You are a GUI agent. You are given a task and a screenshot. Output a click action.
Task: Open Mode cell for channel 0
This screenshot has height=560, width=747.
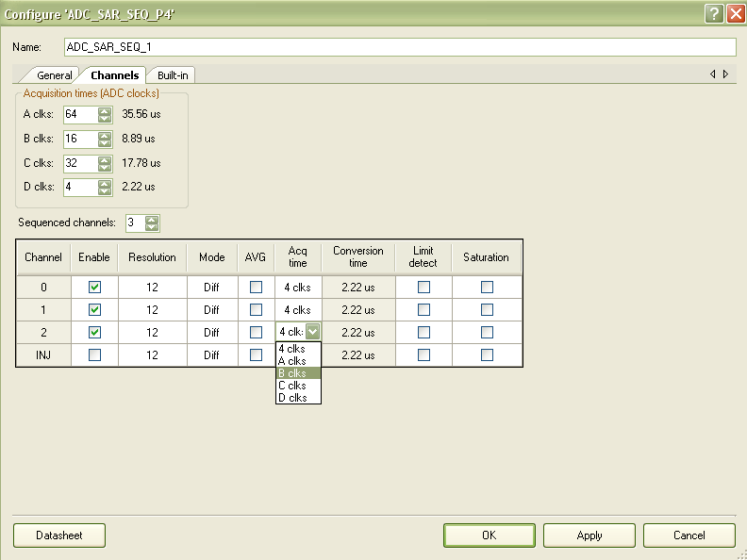(211, 288)
